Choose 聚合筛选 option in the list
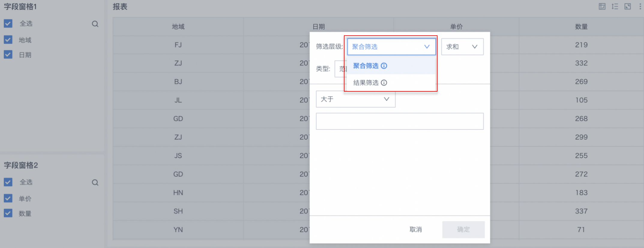This screenshot has width=644, height=248. (x=366, y=66)
